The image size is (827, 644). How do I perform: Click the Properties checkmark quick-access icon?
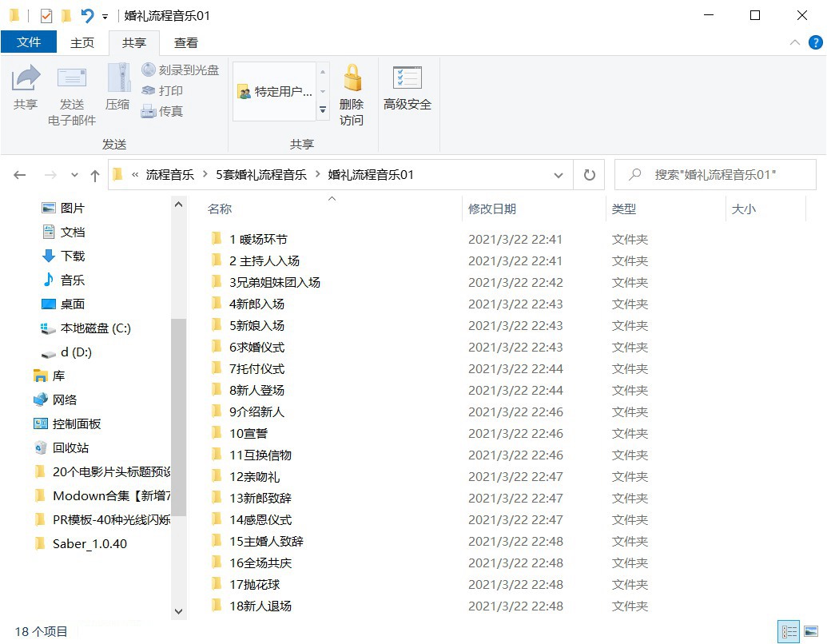[x=46, y=16]
